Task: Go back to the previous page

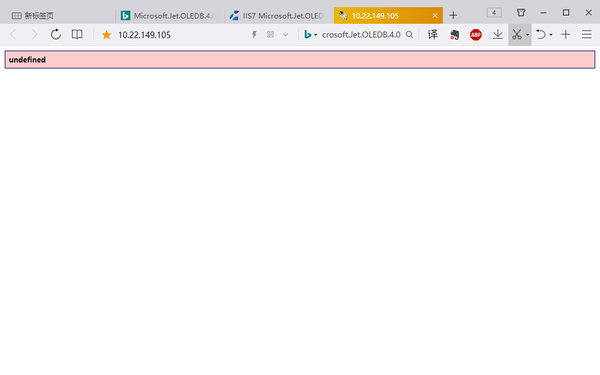Action: pyautogui.click(x=13, y=35)
